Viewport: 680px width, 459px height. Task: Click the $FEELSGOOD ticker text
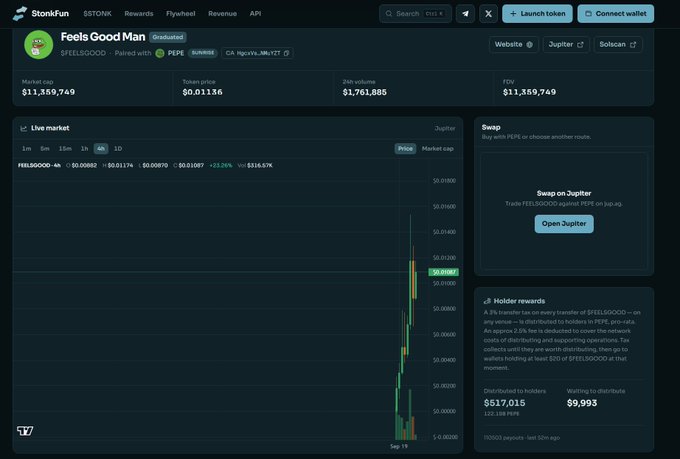click(83, 53)
